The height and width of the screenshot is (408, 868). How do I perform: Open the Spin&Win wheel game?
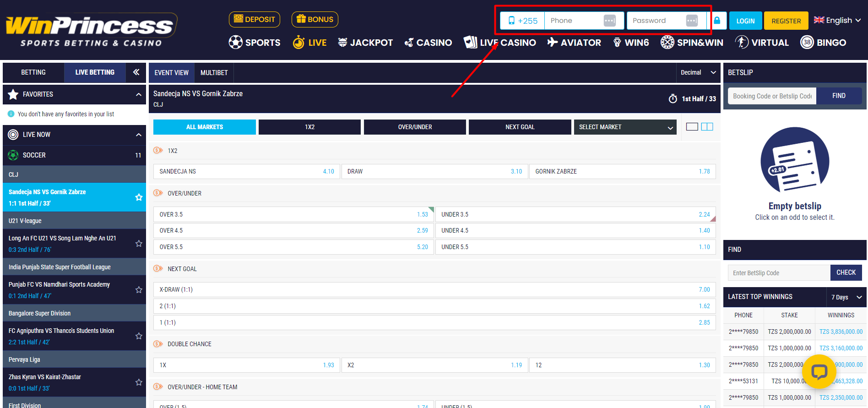pyautogui.click(x=692, y=43)
